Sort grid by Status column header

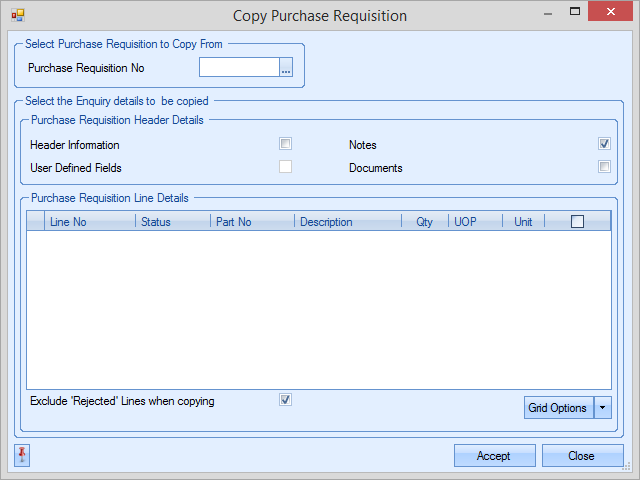pos(172,222)
